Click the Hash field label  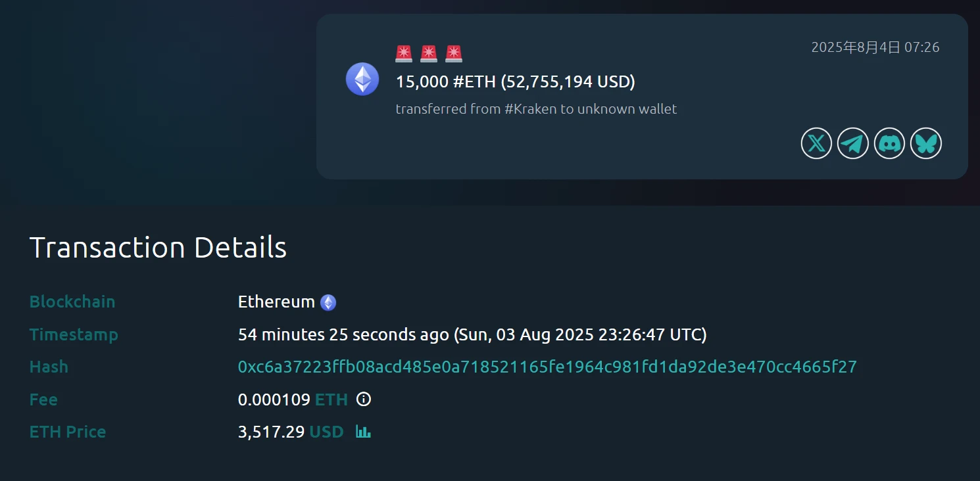click(x=49, y=367)
